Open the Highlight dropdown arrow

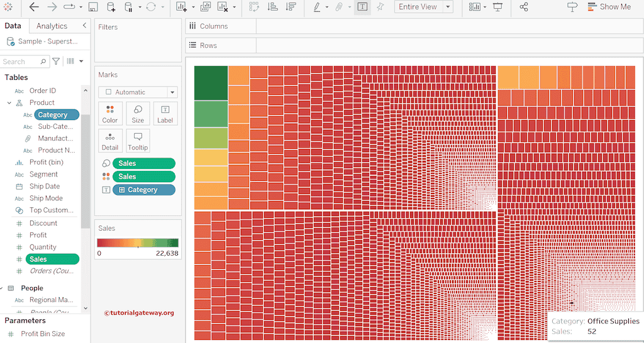point(327,8)
